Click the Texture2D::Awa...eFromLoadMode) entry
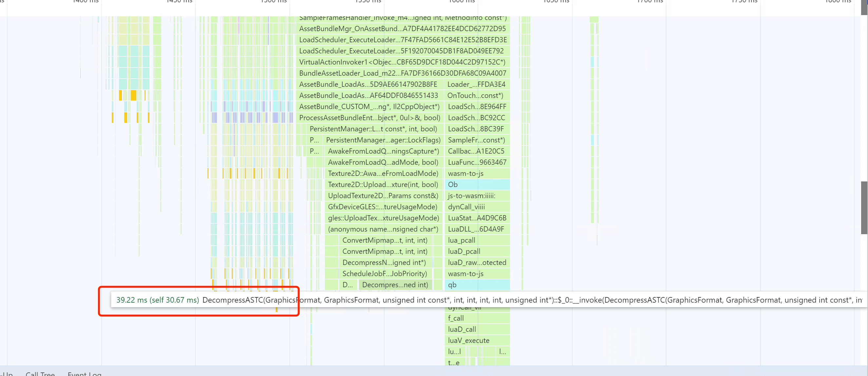Image resolution: width=868 pixels, height=376 pixels. click(384, 173)
